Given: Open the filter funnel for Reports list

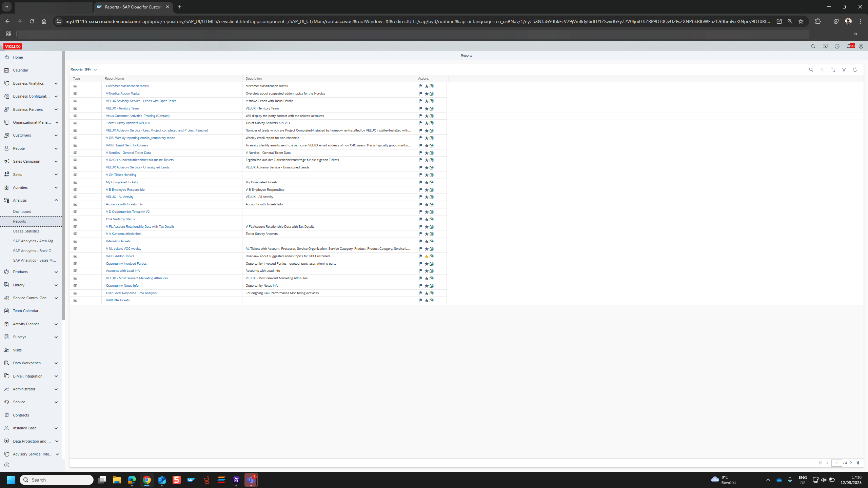Looking at the screenshot, I should (844, 69).
